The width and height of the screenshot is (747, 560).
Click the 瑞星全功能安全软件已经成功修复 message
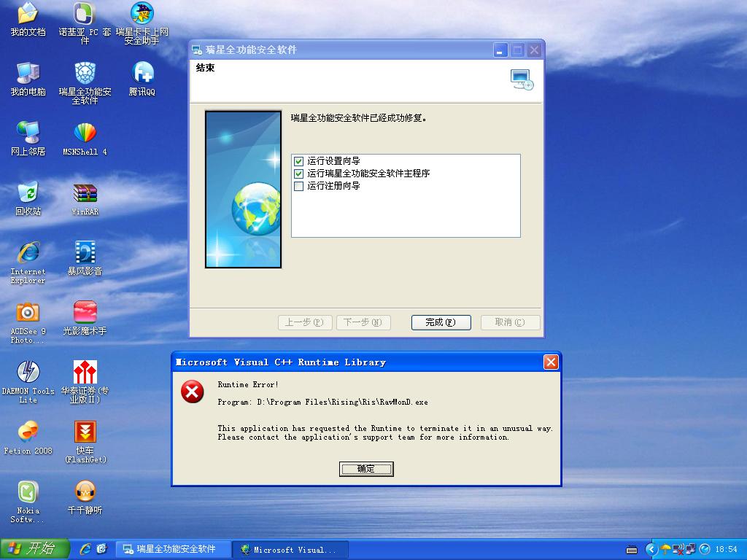pyautogui.click(x=358, y=117)
